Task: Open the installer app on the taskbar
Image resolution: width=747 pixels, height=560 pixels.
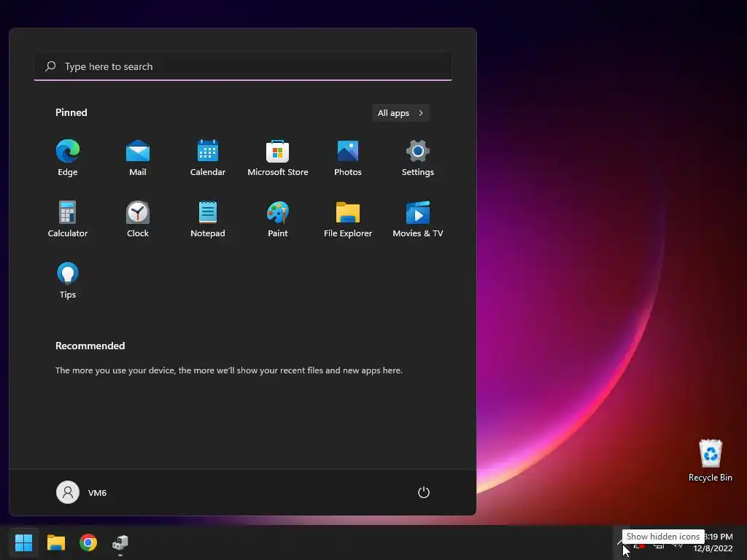Action: tap(120, 542)
